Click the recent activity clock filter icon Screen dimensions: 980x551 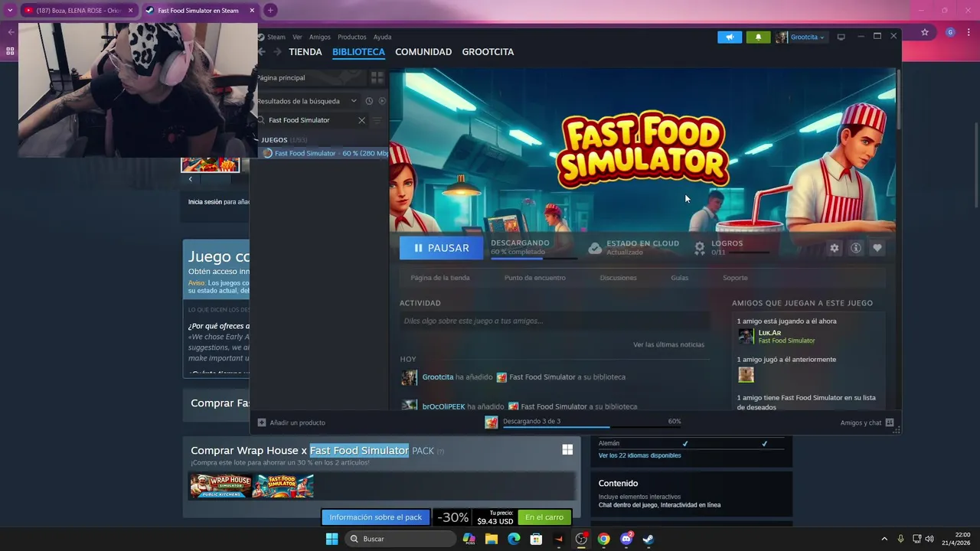click(x=369, y=101)
